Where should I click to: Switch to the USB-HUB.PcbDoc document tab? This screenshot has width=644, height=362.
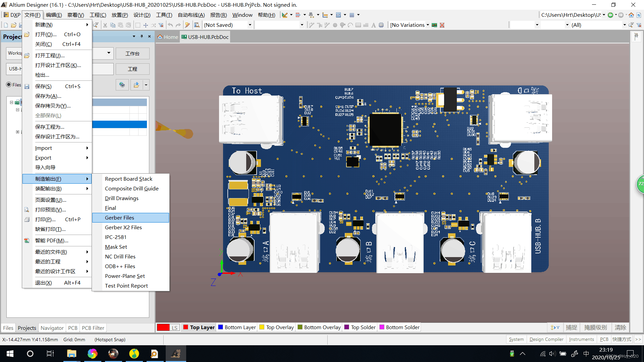[x=205, y=37]
